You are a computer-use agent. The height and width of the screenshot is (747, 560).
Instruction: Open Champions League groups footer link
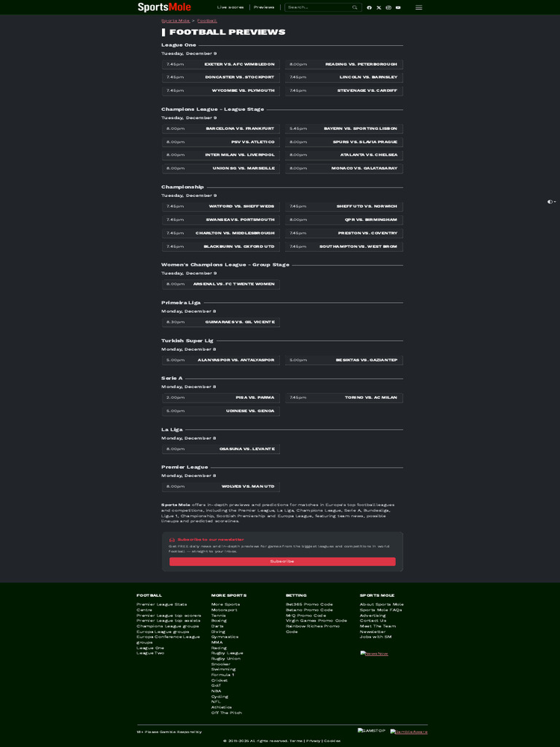[168, 626]
